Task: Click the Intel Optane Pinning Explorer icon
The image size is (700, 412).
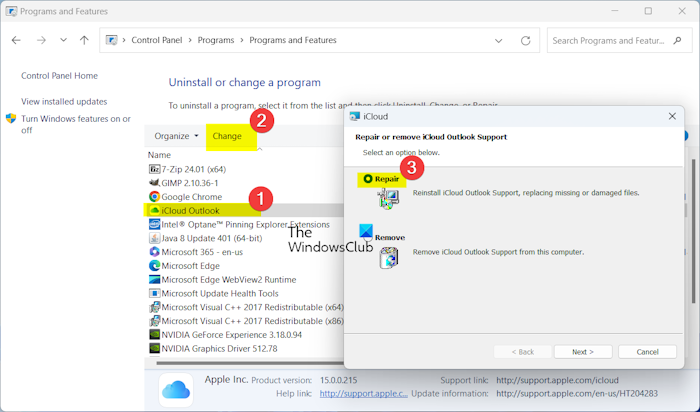Action: click(x=154, y=224)
